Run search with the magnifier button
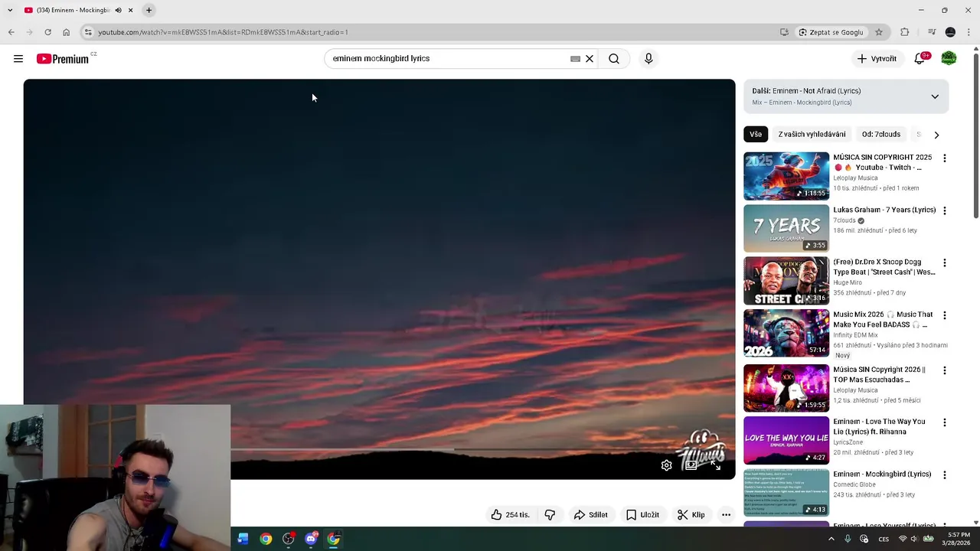This screenshot has width=980, height=551. pos(614,59)
